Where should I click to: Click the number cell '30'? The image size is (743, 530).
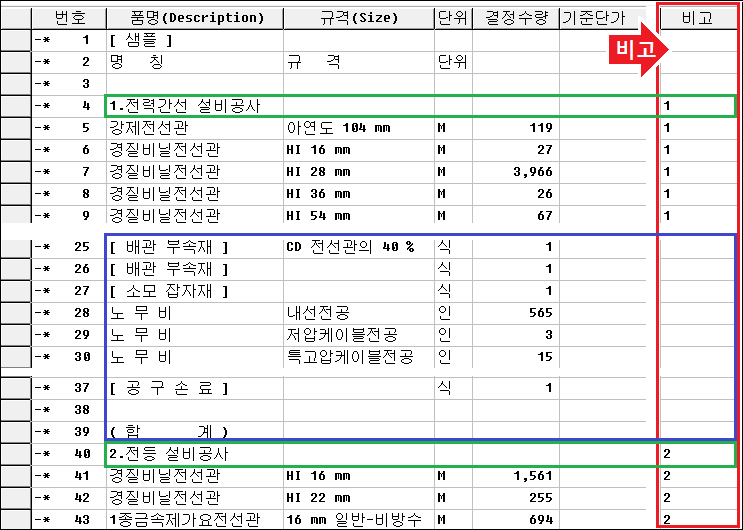69,356
